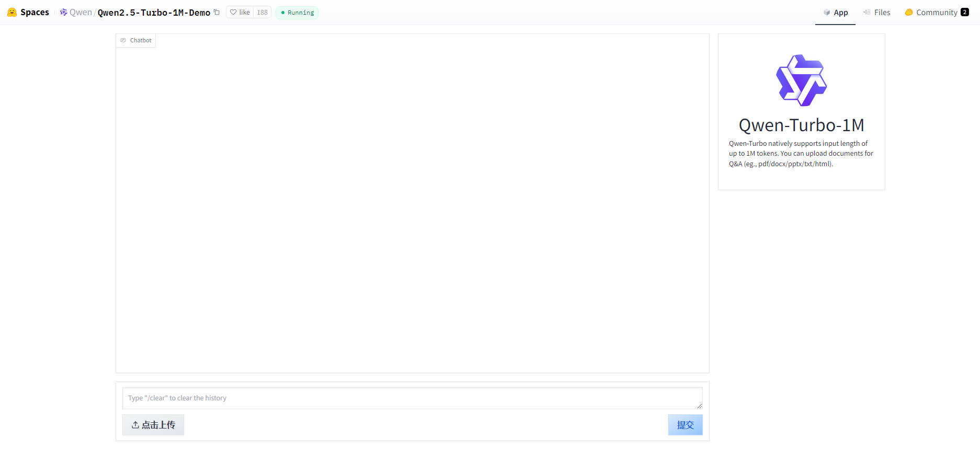Click the Chatbot label speech bubble icon

click(x=123, y=40)
